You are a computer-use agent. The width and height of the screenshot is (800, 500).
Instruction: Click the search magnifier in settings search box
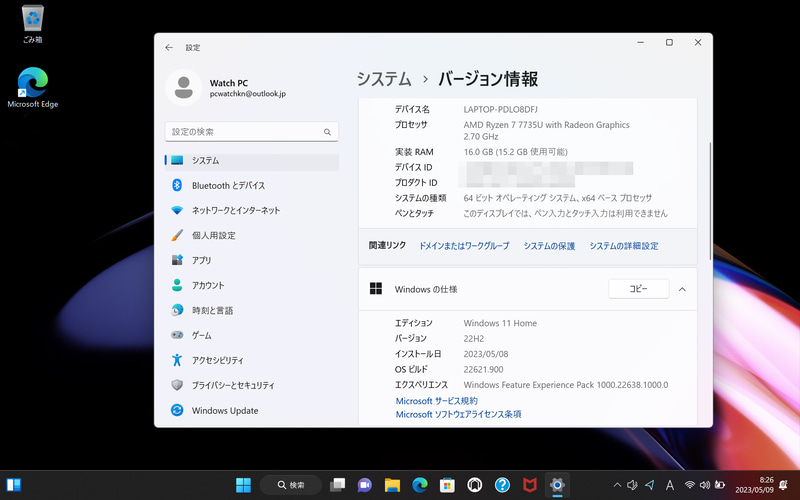click(x=327, y=132)
